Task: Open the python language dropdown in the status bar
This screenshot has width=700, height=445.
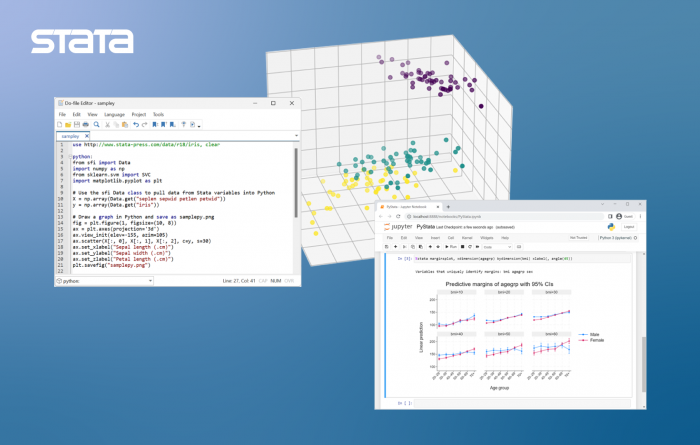Action: click(x=104, y=281)
